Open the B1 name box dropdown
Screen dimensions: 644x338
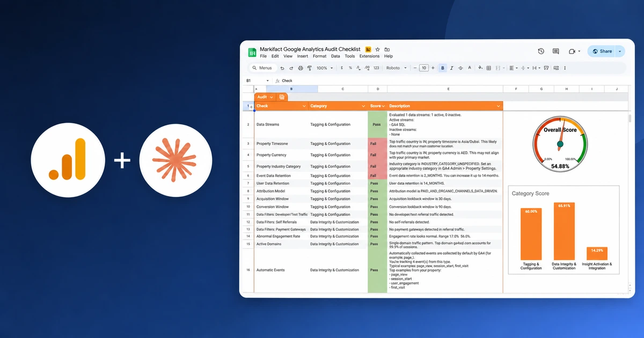point(267,81)
